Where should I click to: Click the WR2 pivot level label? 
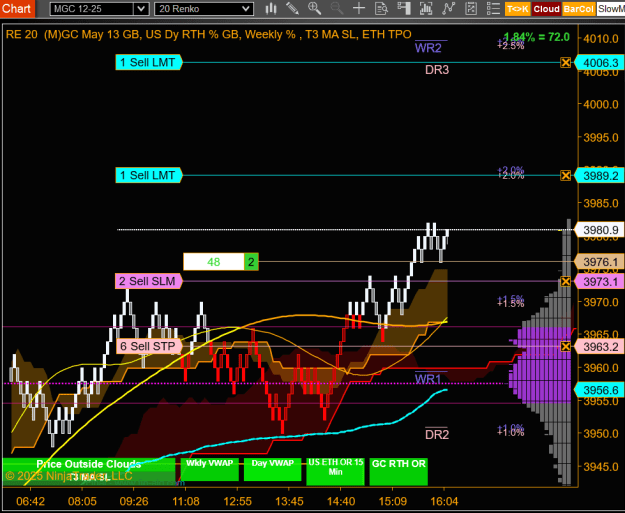coord(428,48)
